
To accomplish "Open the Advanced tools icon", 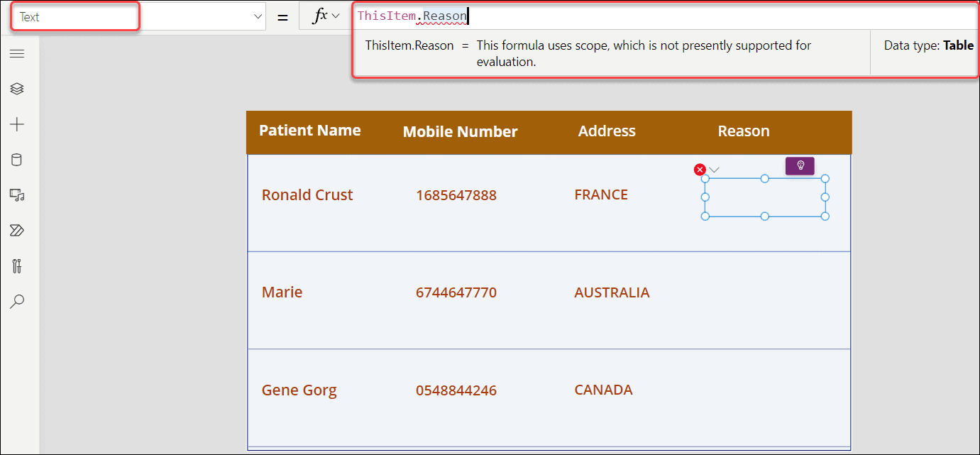I will pos(17,266).
